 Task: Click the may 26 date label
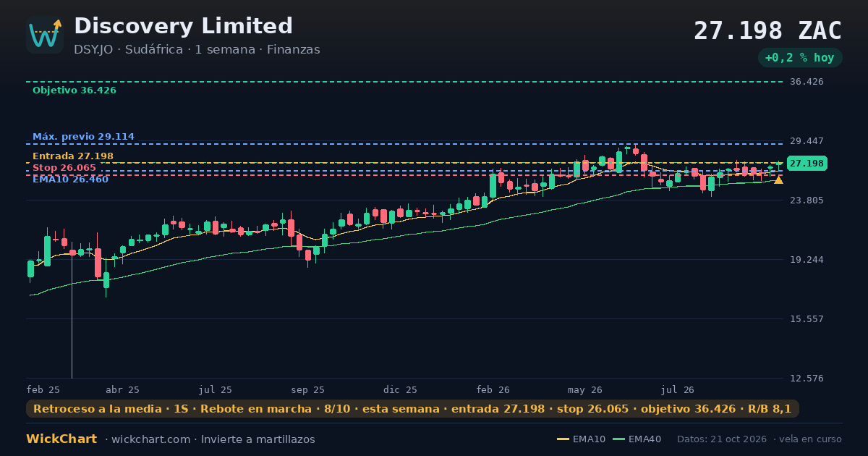[585, 389]
